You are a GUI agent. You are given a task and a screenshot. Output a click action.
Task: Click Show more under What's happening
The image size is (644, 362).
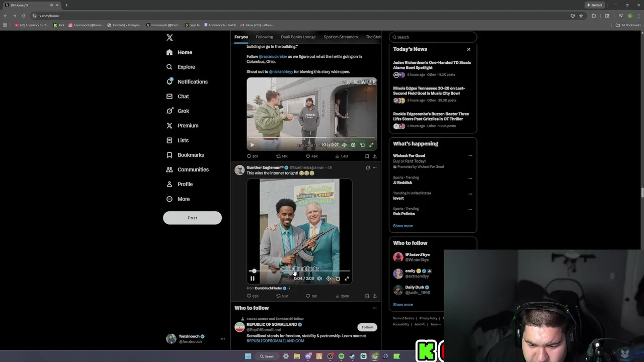click(x=403, y=226)
